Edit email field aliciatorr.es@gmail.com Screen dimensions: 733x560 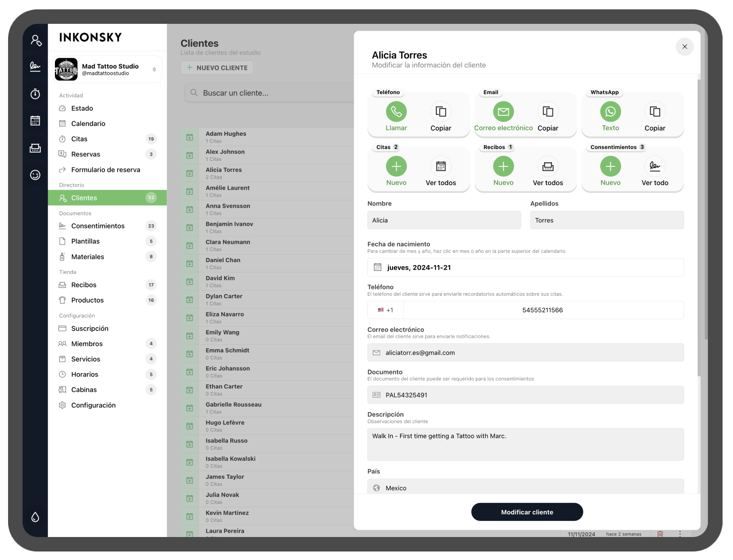click(x=525, y=353)
